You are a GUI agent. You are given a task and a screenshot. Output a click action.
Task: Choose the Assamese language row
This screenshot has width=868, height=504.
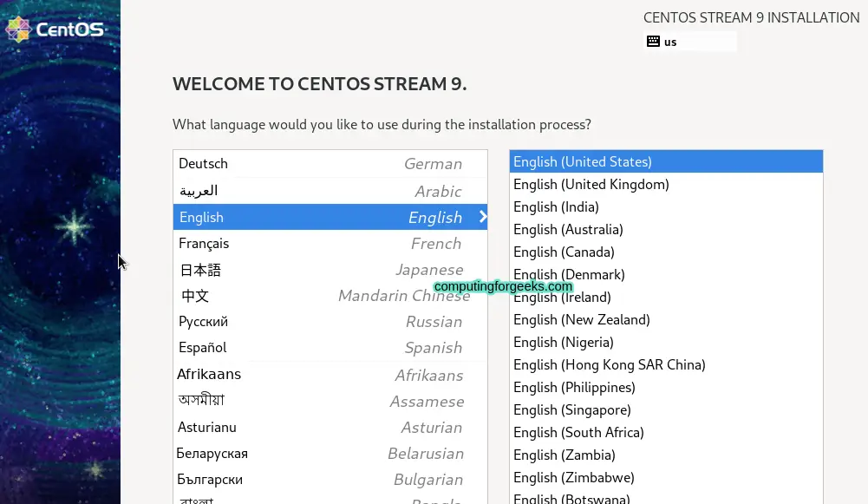(330, 401)
